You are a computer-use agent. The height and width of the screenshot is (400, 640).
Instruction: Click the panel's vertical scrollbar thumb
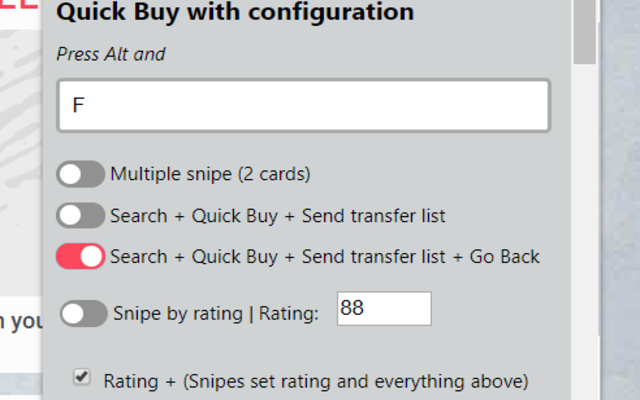click(x=584, y=30)
